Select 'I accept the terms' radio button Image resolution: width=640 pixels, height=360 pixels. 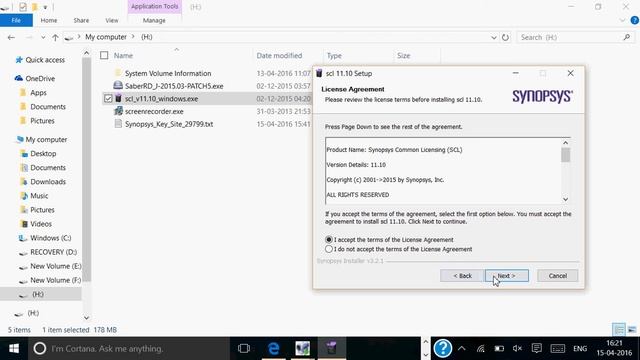pos(329,240)
